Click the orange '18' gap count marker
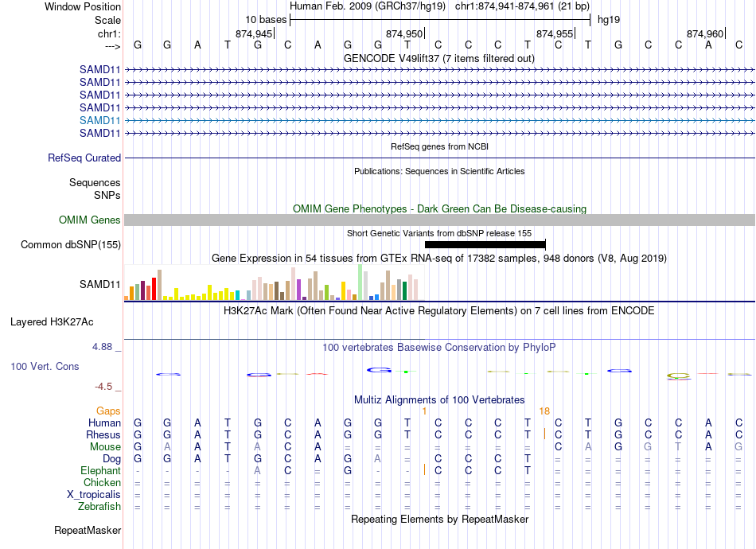Screen dimensions: 756x549 544,411
